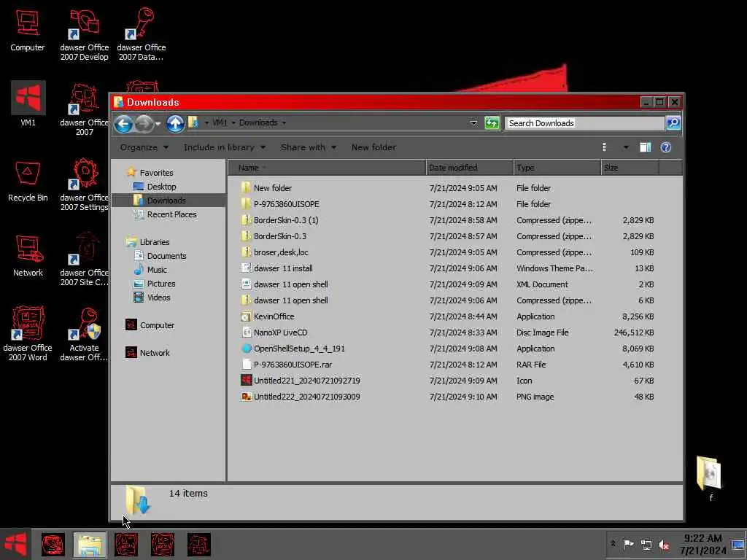Go back with the Back arrow button
The width and height of the screenshot is (747, 560).
pyautogui.click(x=123, y=123)
